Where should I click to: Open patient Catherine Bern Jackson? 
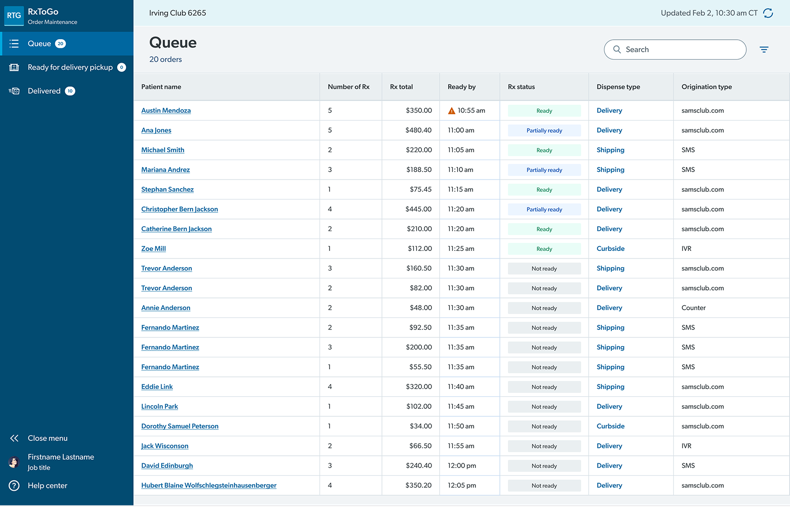(x=176, y=229)
